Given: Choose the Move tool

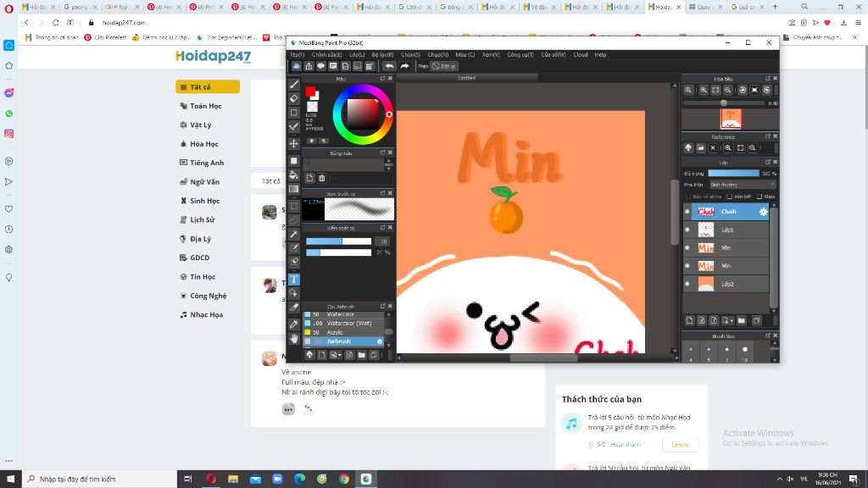Looking at the screenshot, I should (294, 144).
